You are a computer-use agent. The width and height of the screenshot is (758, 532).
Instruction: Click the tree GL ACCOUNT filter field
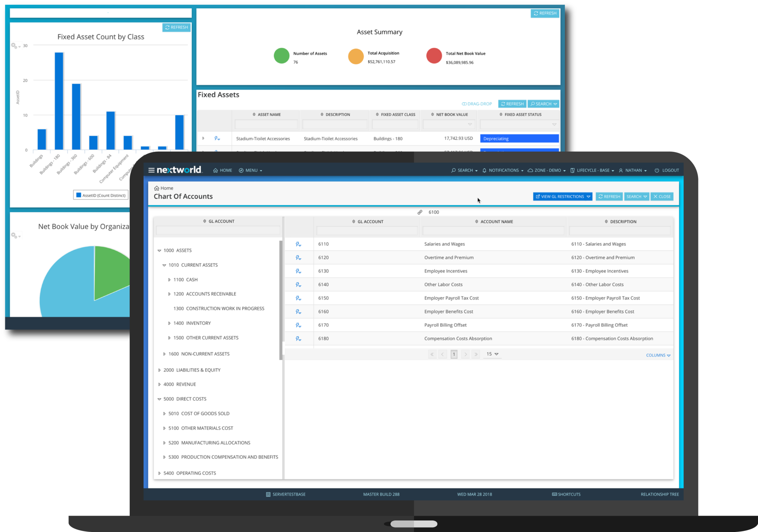point(218,230)
